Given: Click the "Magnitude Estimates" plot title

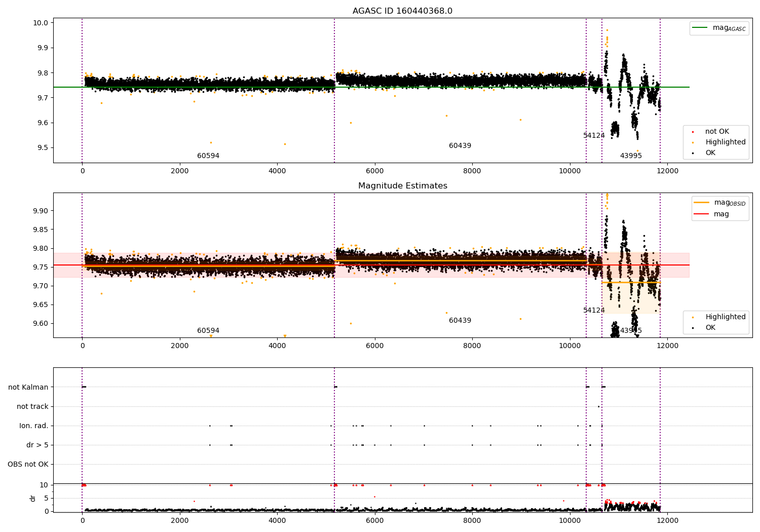Looking at the screenshot, I should 402,186.
